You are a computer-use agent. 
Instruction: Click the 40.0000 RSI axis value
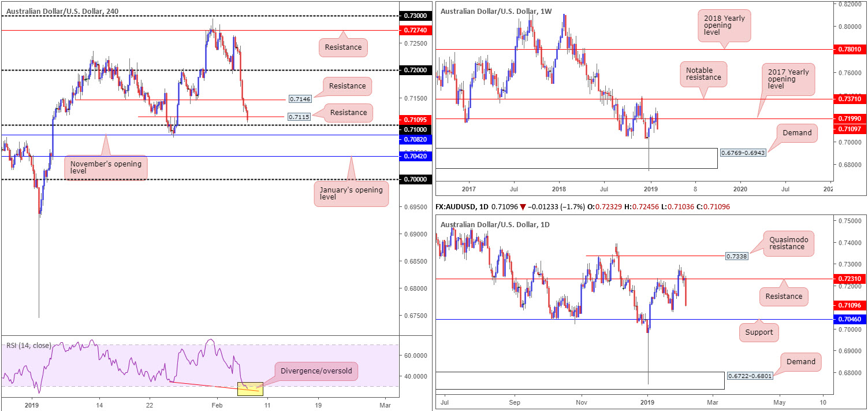tap(415, 376)
